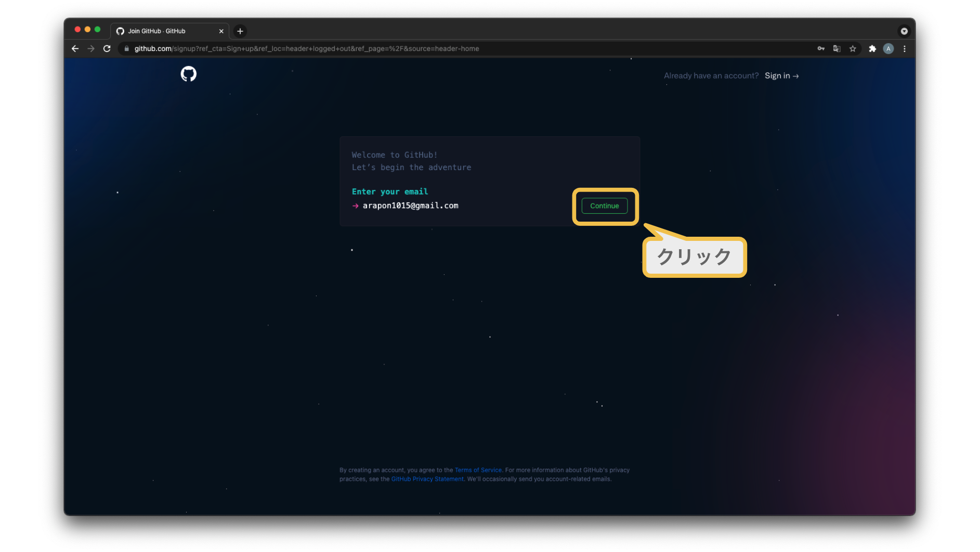
Task: Click the browser forward arrow
Action: [91, 48]
